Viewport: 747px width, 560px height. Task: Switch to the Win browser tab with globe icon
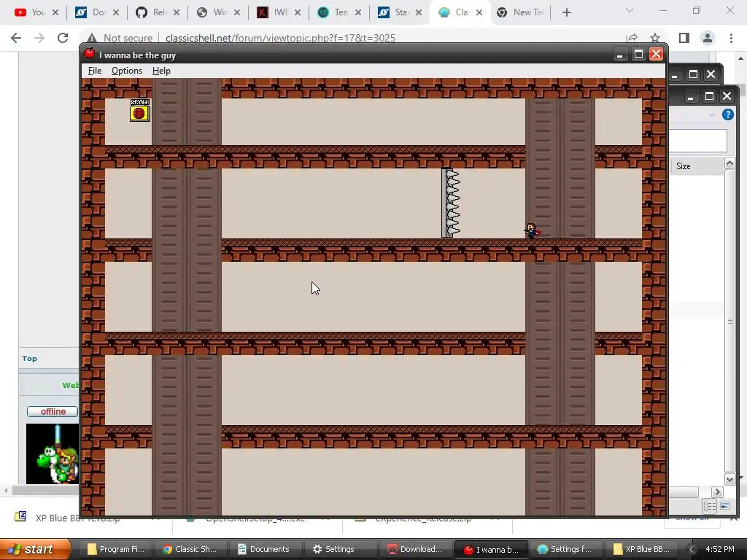pyautogui.click(x=217, y=12)
